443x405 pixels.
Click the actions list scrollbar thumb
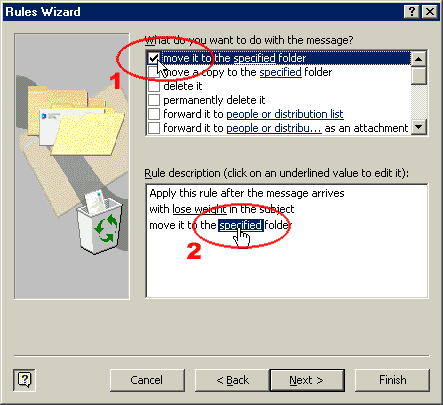419,75
